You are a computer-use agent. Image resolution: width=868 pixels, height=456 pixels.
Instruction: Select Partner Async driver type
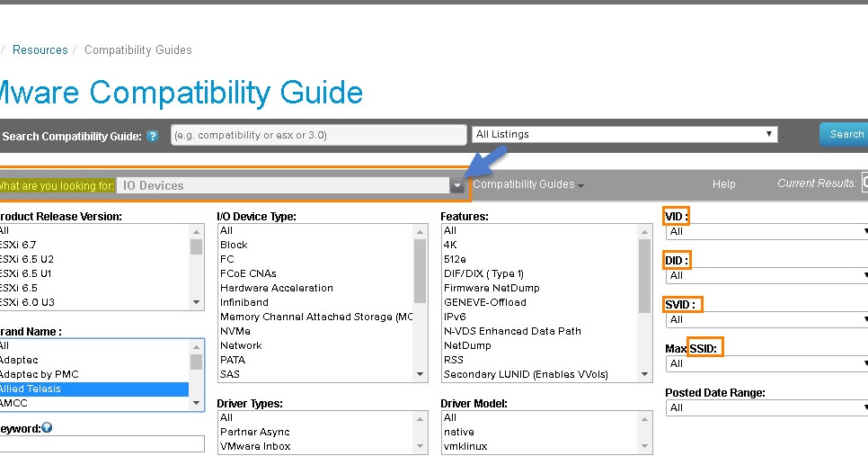click(254, 433)
